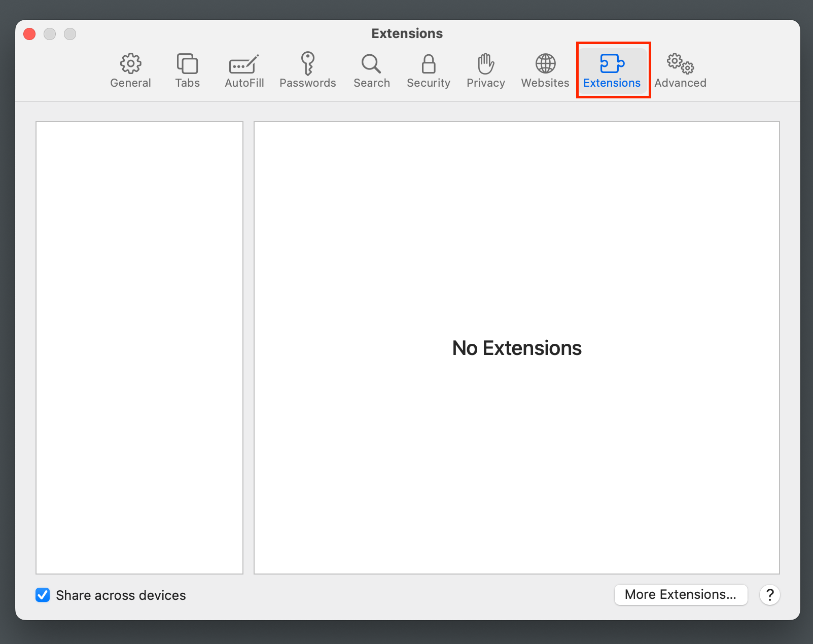Open the Privacy hand icon pane
This screenshot has width=813, height=644.
(485, 70)
